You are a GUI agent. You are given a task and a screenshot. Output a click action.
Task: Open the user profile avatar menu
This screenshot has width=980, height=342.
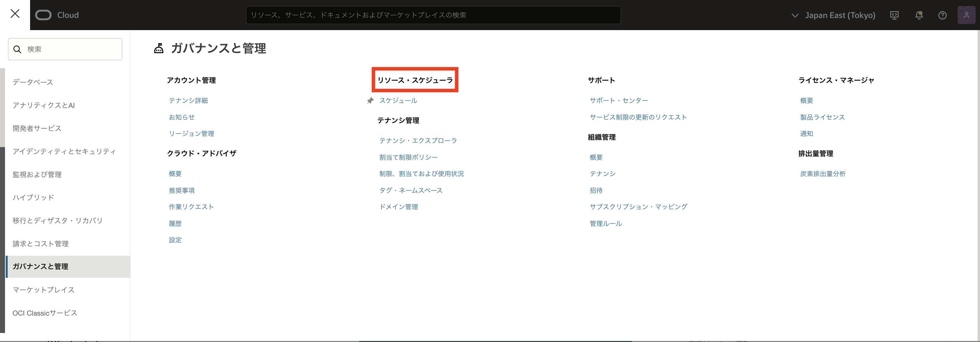966,15
